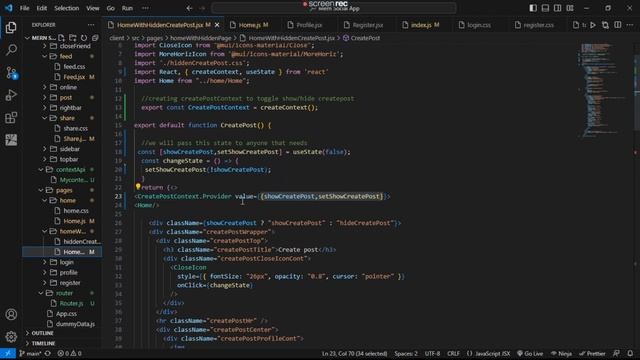640x360 pixels.
Task: Click the lightbulb code action on line 22
Action: coord(138,187)
